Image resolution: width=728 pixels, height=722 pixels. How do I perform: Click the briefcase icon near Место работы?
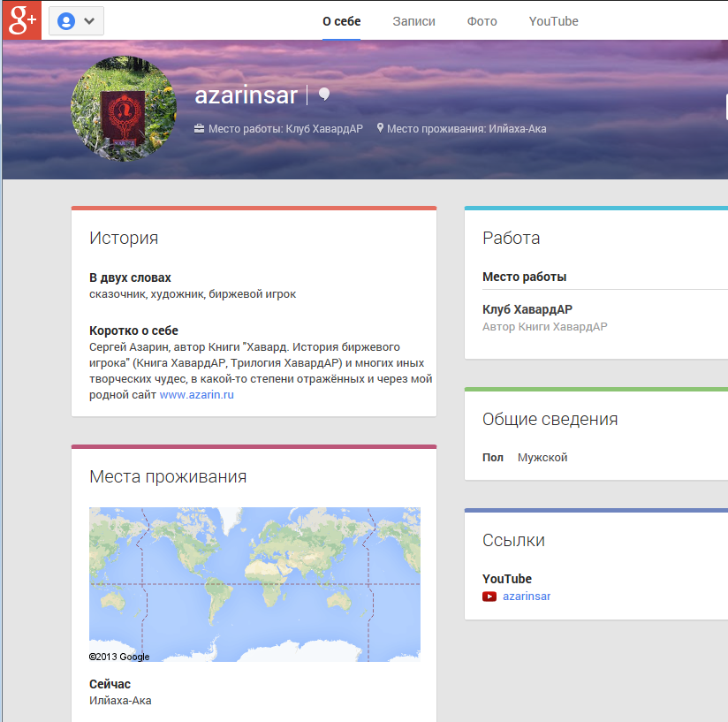(199, 129)
